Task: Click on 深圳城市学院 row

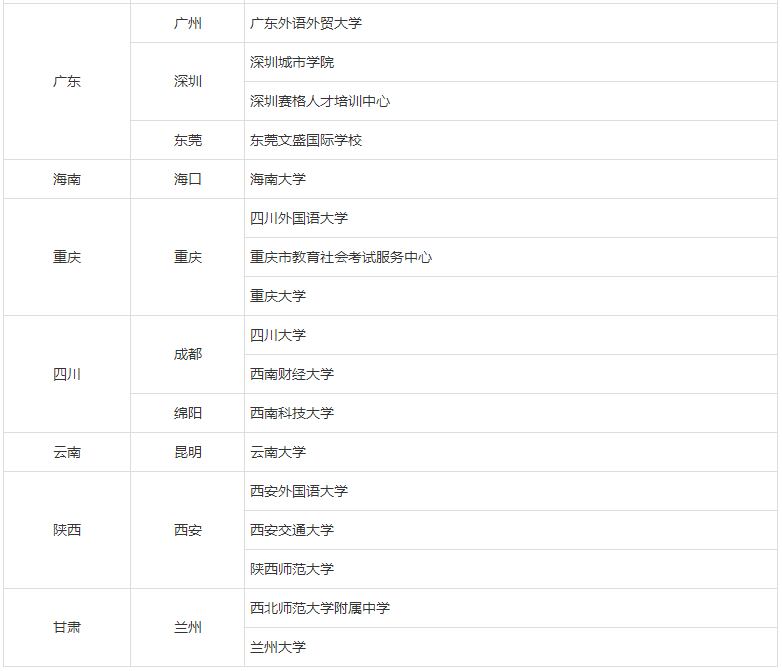Action: [x=511, y=62]
